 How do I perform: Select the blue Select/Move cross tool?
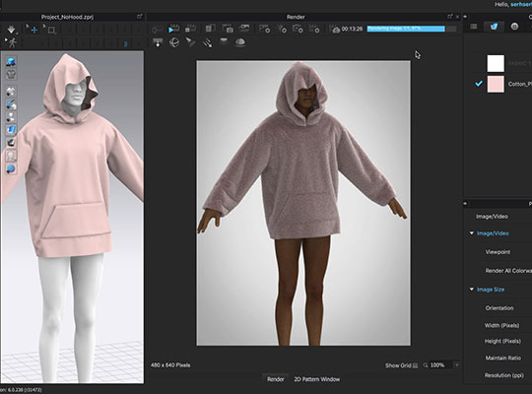click(33, 30)
